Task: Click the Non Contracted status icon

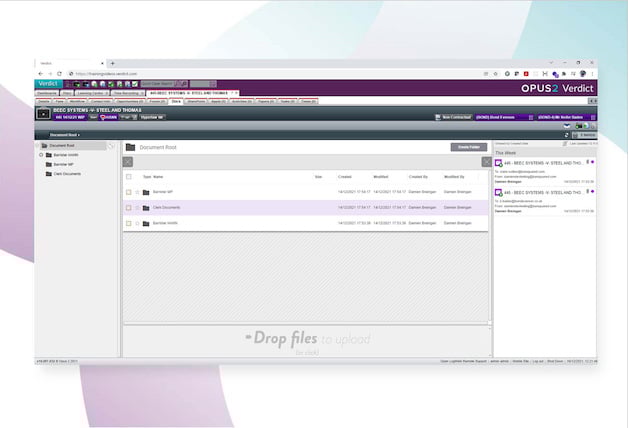Action: (438, 117)
